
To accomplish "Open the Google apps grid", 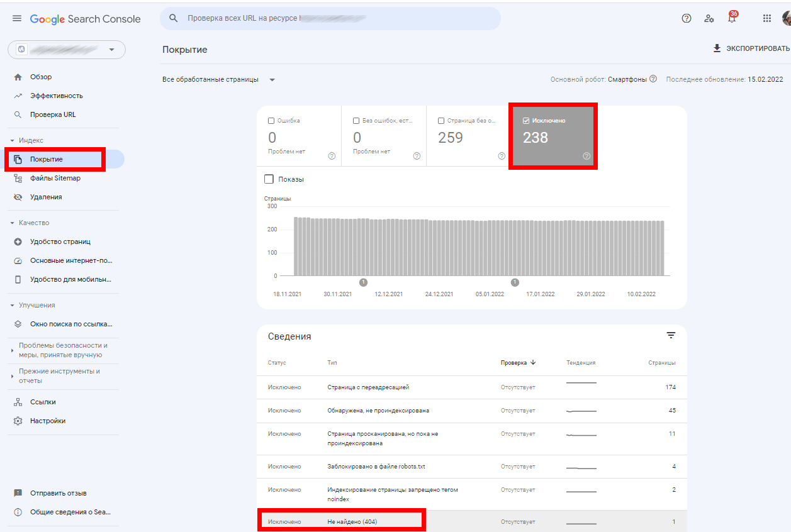I will click(766, 19).
